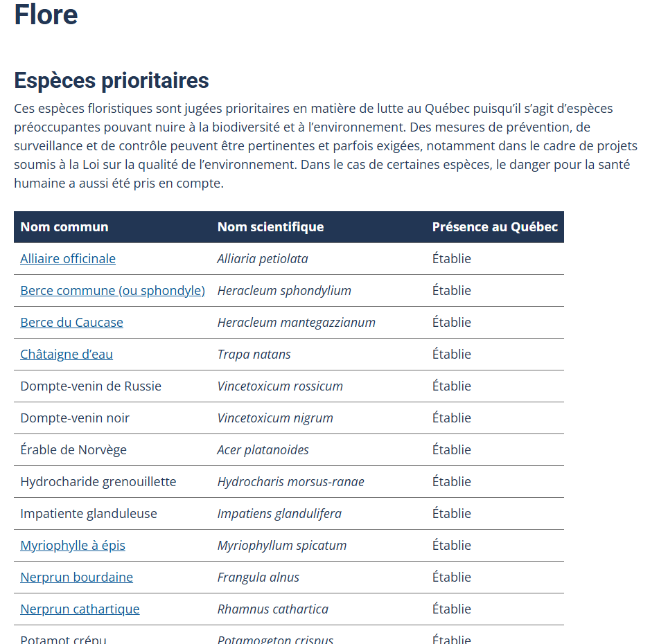
Task: Click the Impatiente glanduleuse cell
Action: [x=89, y=514]
